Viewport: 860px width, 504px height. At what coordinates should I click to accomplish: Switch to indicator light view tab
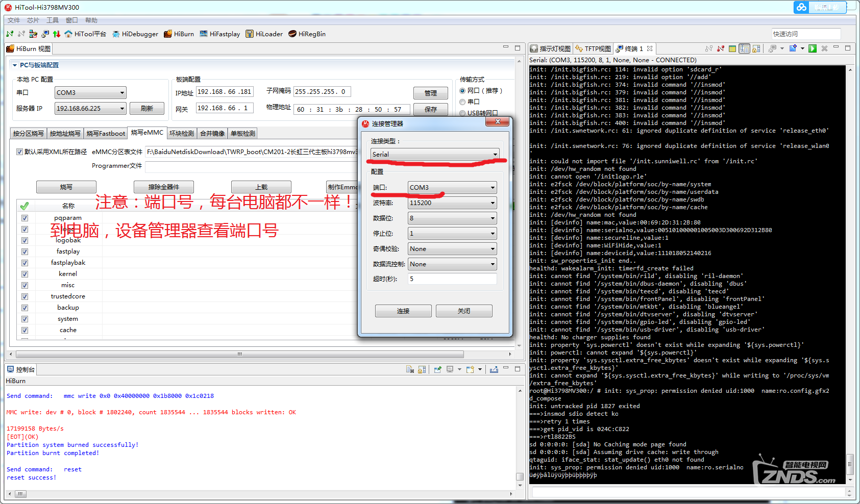tap(550, 48)
